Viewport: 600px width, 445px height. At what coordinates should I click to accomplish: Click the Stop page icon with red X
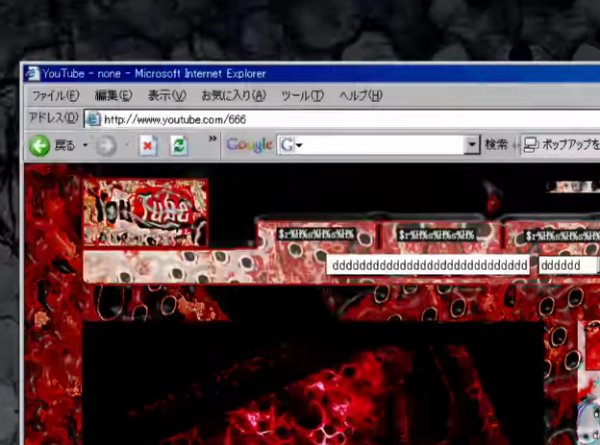click(x=148, y=146)
